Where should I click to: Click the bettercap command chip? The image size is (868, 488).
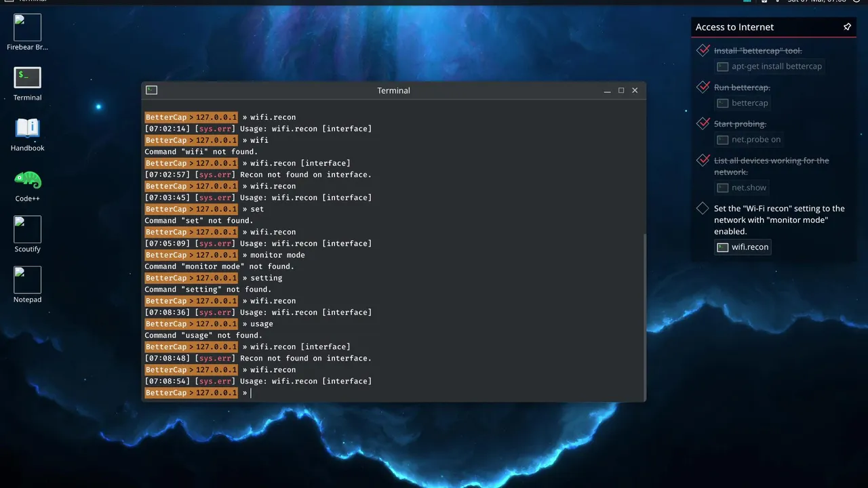[743, 103]
